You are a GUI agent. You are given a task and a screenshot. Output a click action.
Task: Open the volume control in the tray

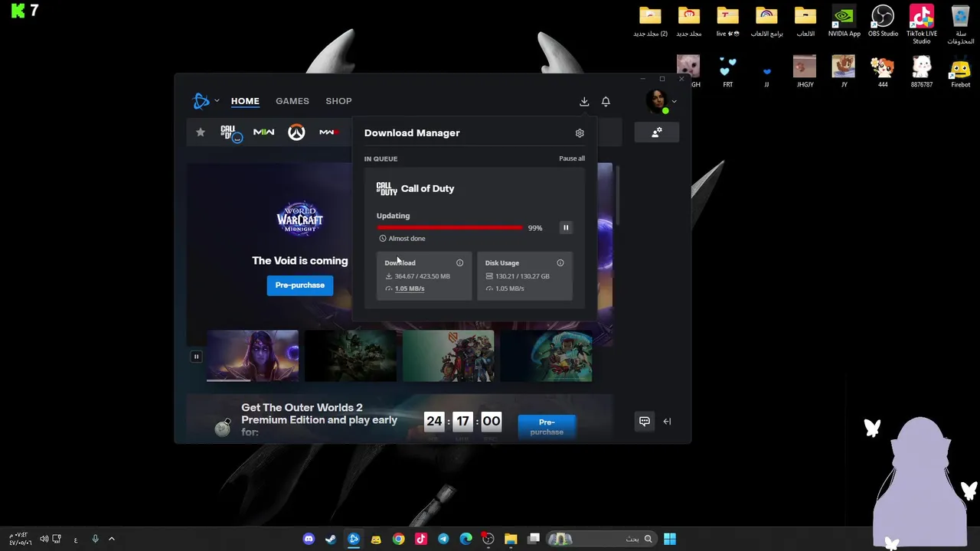tap(44, 539)
